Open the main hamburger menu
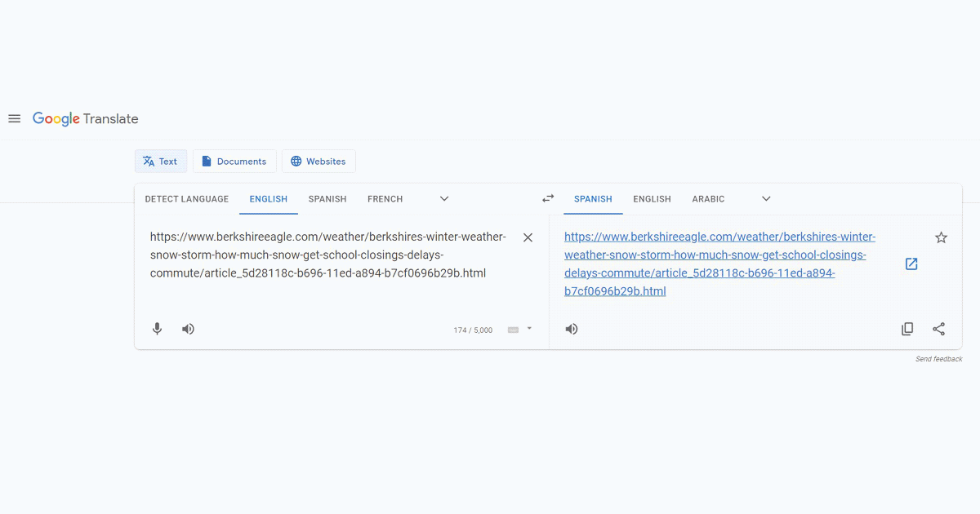Image resolution: width=980 pixels, height=514 pixels. (14, 119)
